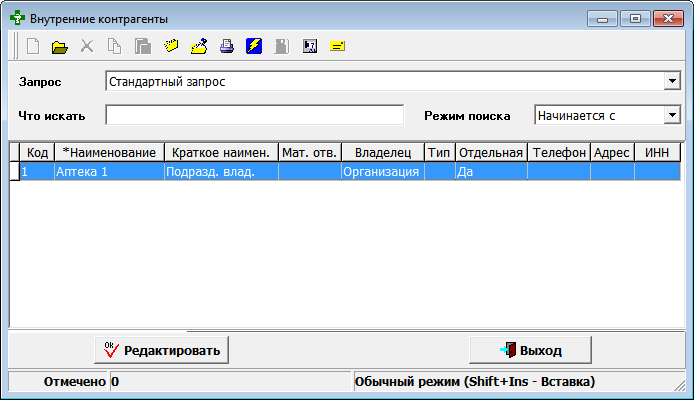The image size is (694, 400).
Task: Click the Отдельная column header
Action: click(491, 153)
